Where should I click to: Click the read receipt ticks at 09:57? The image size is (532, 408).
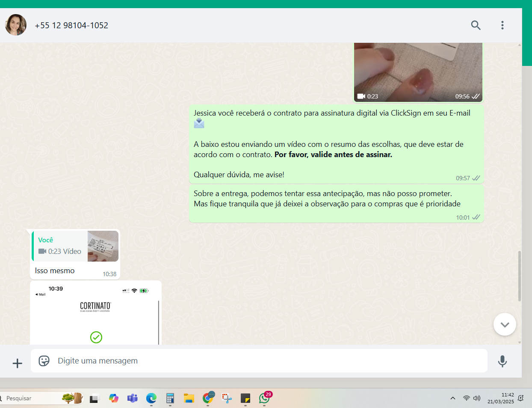tap(476, 178)
